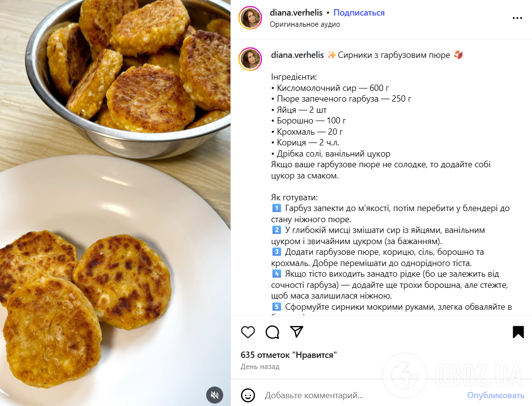The height and width of the screenshot is (406, 532).
Task: Share the post via paper plane icon
Action: coord(297,332)
